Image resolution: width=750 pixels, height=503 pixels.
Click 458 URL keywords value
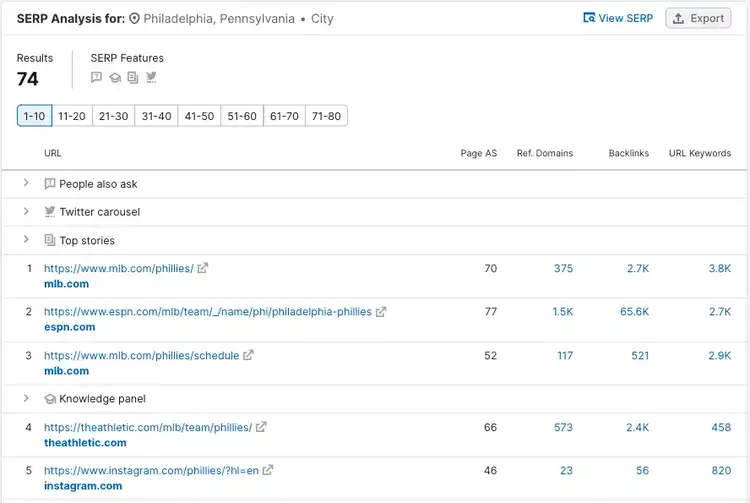point(721,427)
